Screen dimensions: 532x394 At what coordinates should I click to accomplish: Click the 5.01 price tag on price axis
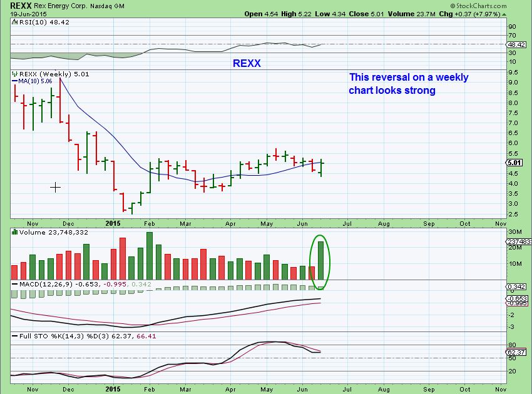pyautogui.click(x=514, y=163)
